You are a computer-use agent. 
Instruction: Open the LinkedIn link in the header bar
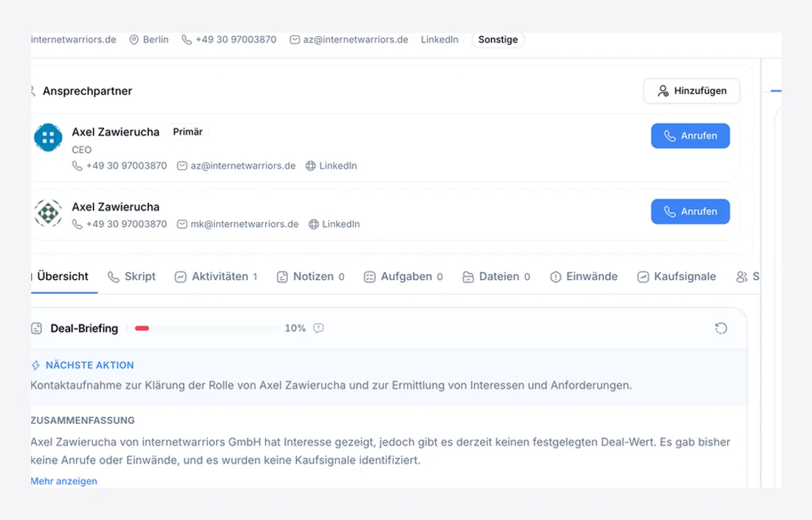(x=439, y=40)
